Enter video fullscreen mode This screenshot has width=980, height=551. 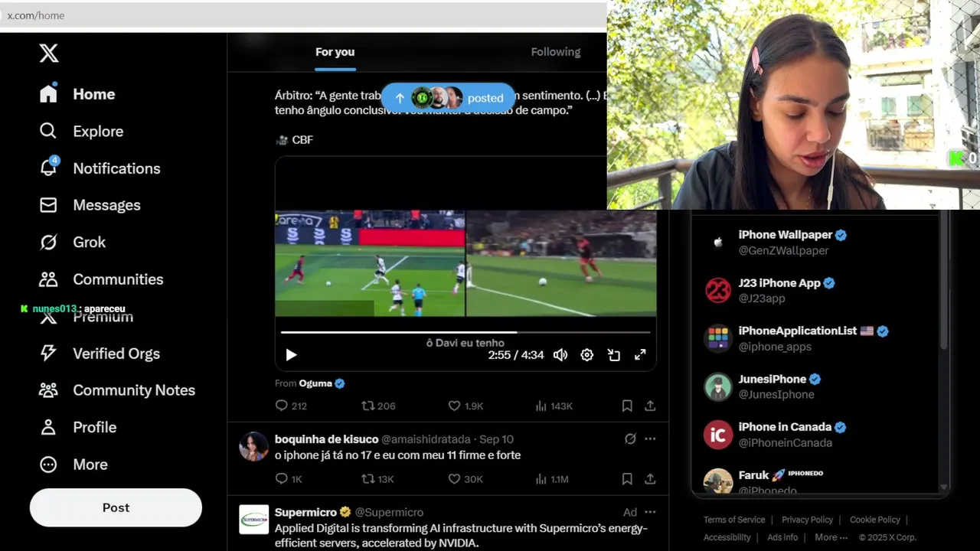[x=640, y=355]
